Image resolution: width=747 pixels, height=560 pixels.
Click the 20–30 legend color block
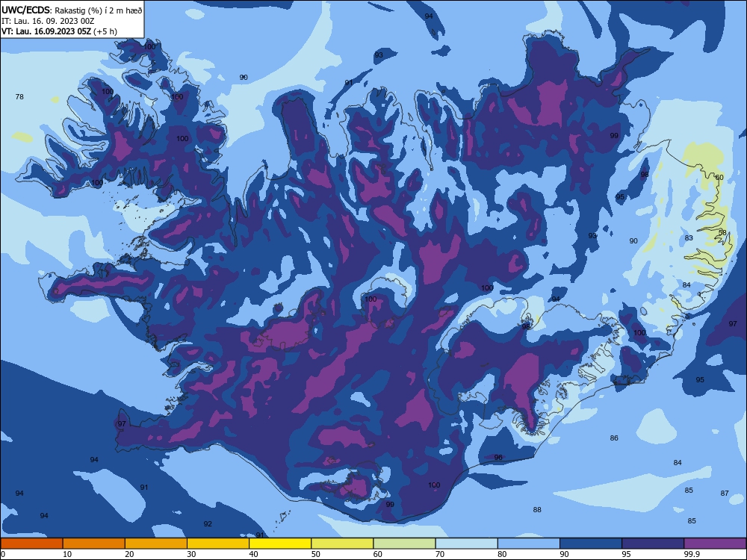[x=156, y=544]
